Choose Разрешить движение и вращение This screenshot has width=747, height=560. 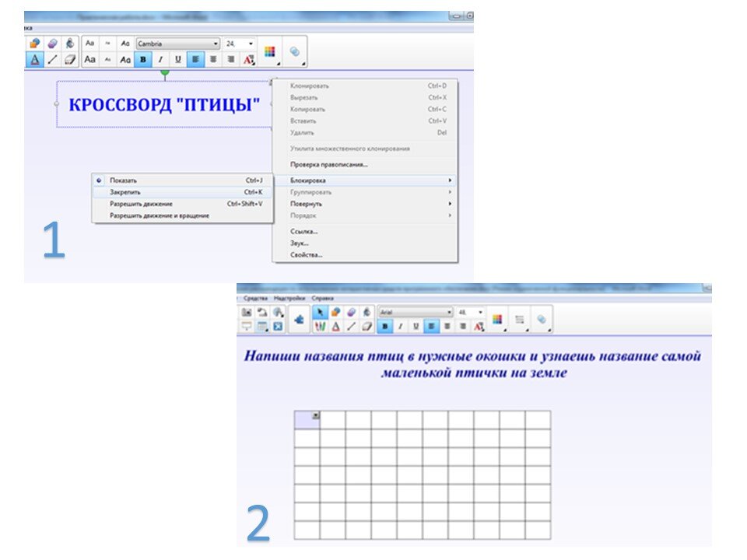pyautogui.click(x=182, y=215)
